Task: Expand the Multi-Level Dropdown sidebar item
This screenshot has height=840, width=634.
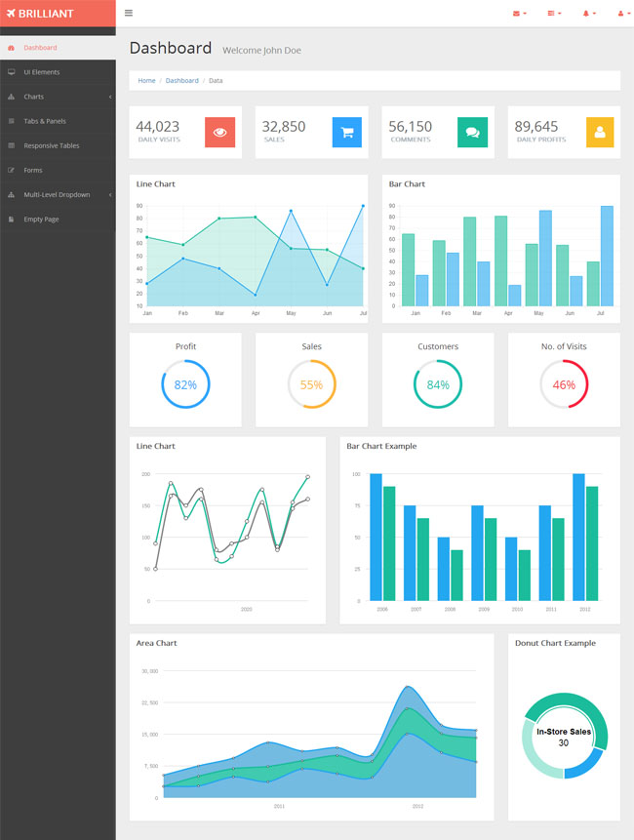Action: click(x=58, y=195)
